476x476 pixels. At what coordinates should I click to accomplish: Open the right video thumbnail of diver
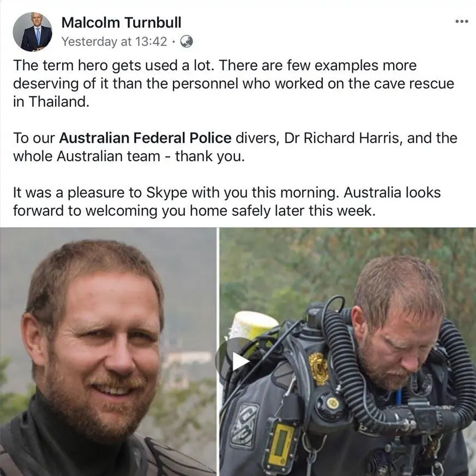pyautogui.click(x=347, y=352)
